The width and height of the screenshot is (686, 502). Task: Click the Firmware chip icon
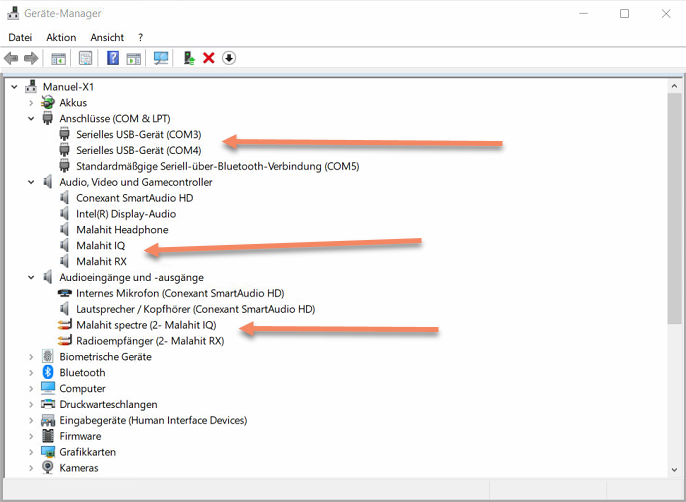coord(48,436)
